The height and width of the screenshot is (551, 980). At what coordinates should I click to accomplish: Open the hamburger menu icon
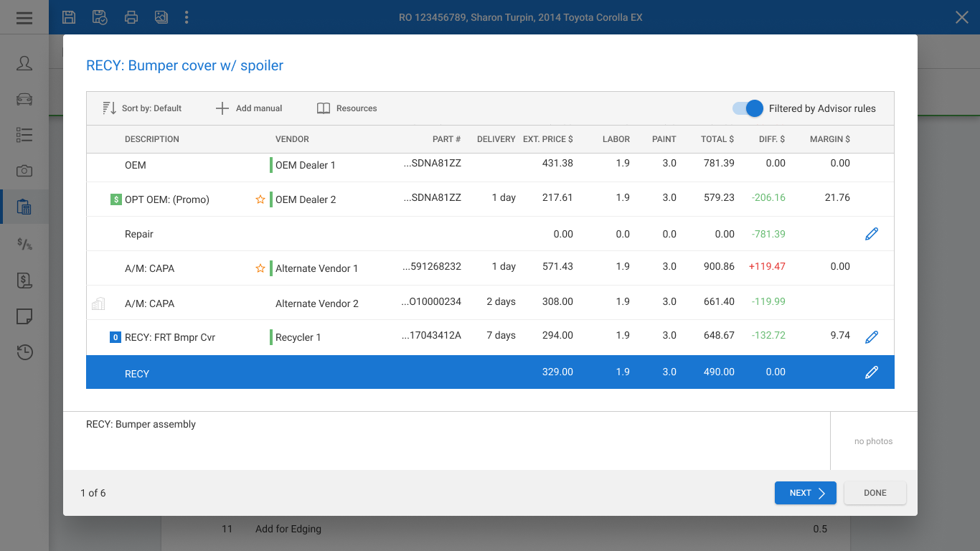[24, 17]
